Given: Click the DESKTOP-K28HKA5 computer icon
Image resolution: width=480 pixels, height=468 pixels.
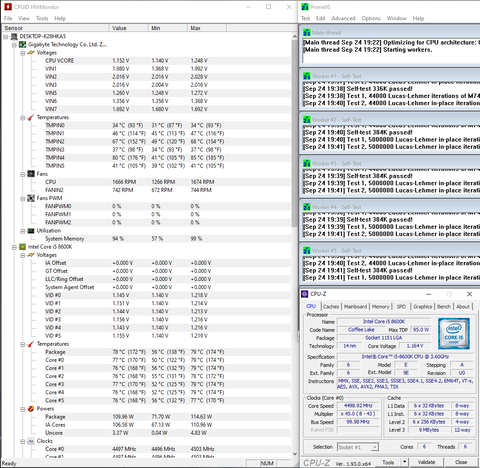Looking at the screenshot, I should click(x=14, y=36).
